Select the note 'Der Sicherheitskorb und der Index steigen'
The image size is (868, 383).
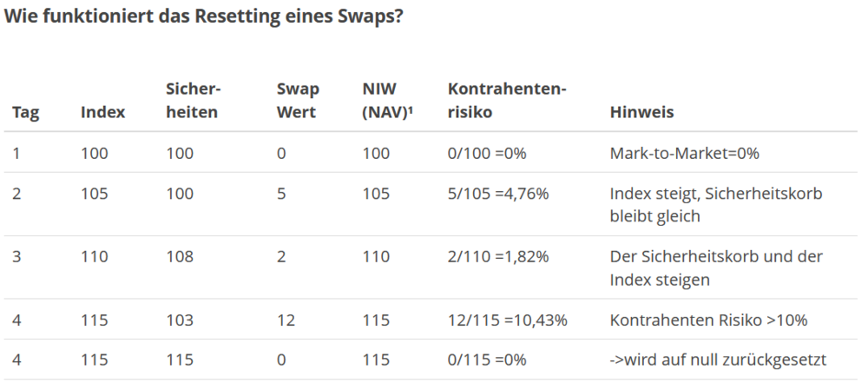pyautogui.click(x=715, y=267)
